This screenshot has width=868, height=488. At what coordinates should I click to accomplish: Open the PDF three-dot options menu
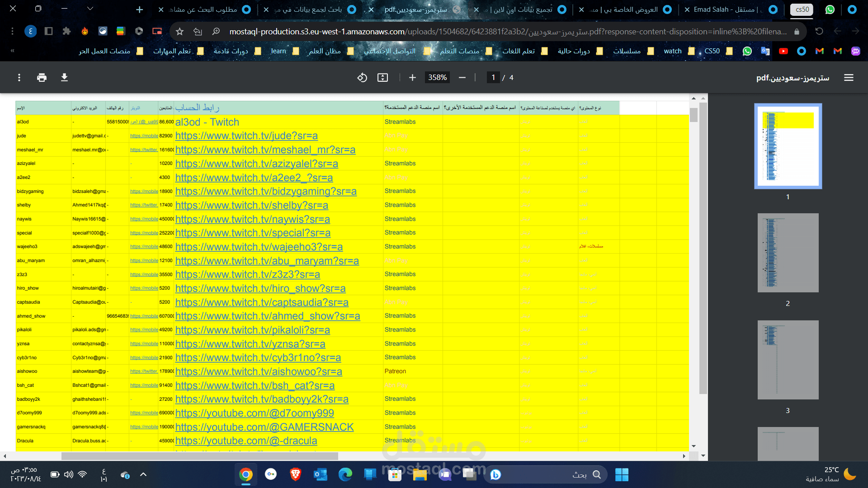(x=19, y=78)
